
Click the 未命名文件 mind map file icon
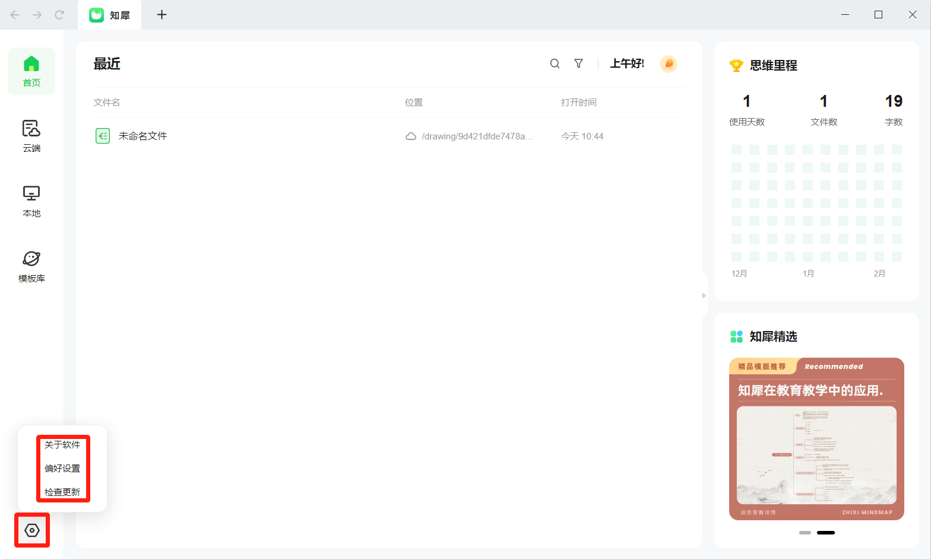103,136
